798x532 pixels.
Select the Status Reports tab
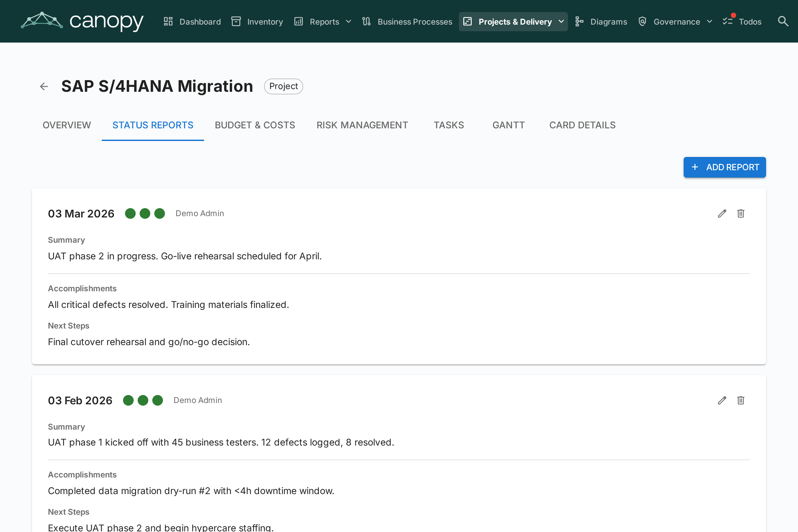click(153, 125)
